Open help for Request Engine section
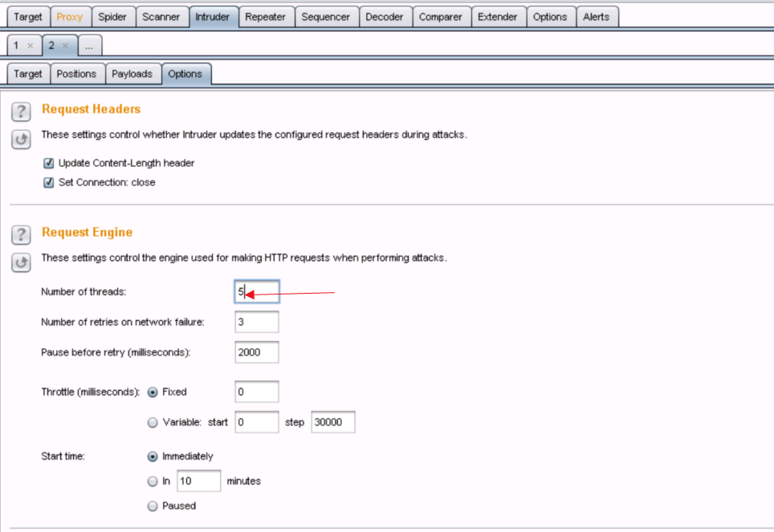The height and width of the screenshot is (532, 774). tap(21, 235)
